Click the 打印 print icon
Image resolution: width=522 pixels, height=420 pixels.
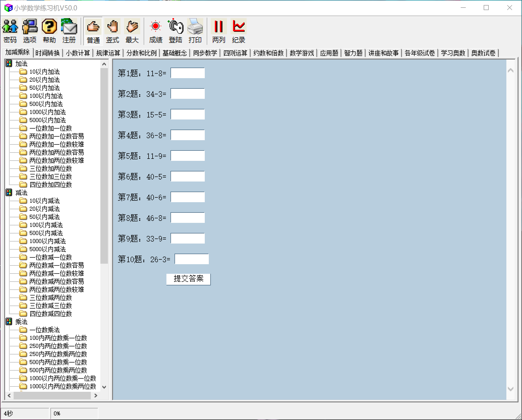point(195,26)
